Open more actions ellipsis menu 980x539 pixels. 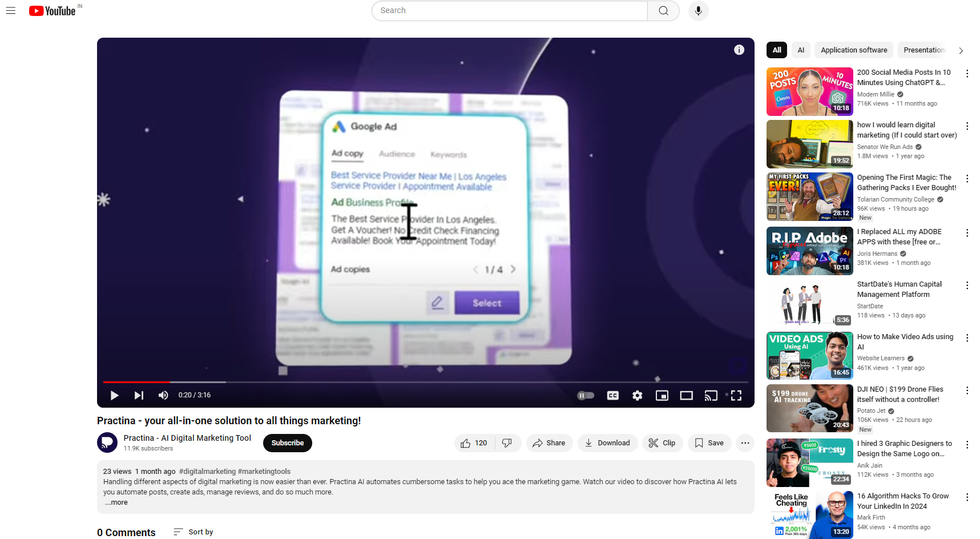(745, 443)
